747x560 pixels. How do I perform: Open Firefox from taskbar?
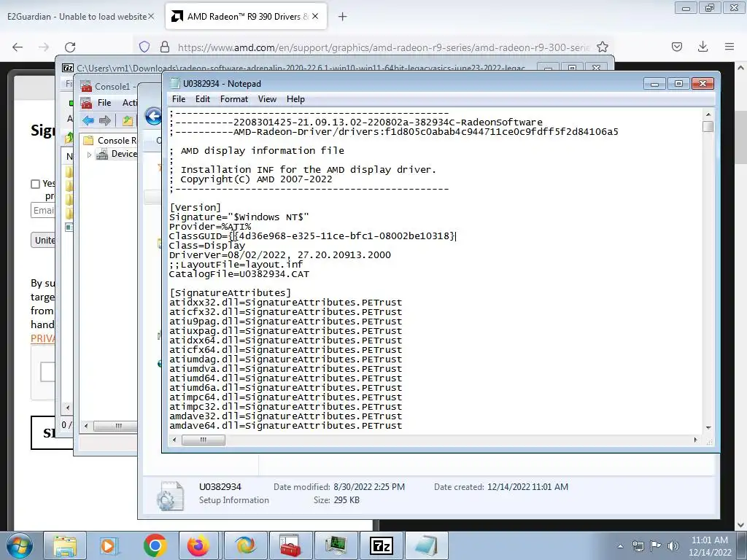(x=199, y=545)
